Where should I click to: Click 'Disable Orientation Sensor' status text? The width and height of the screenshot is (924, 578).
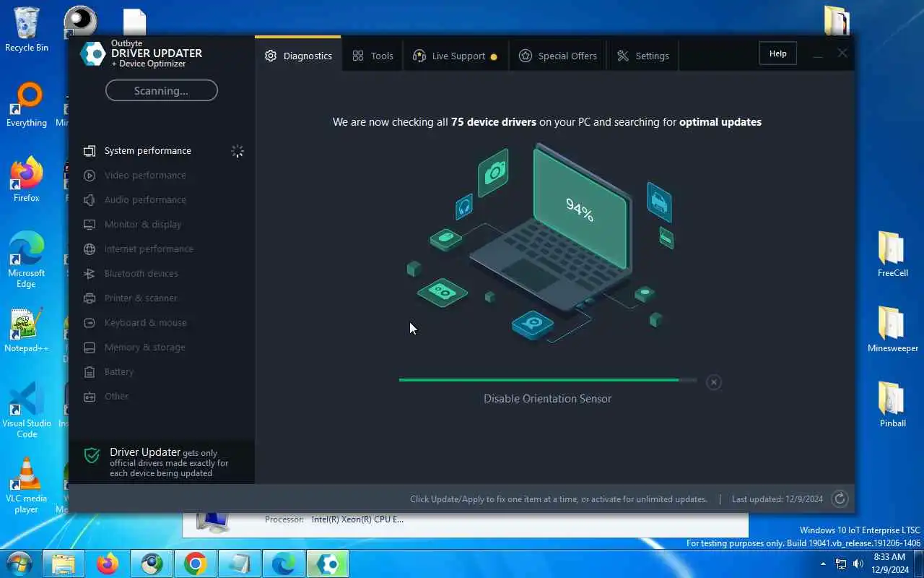click(x=547, y=399)
